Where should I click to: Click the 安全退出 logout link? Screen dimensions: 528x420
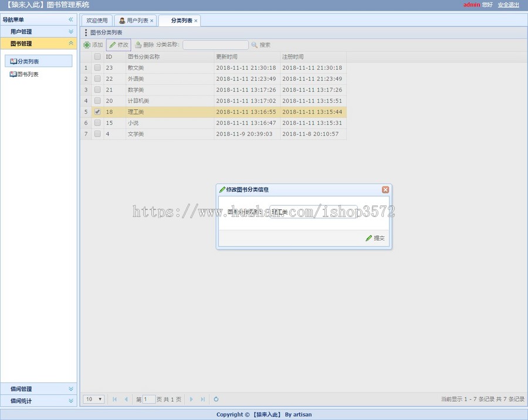pos(507,4)
